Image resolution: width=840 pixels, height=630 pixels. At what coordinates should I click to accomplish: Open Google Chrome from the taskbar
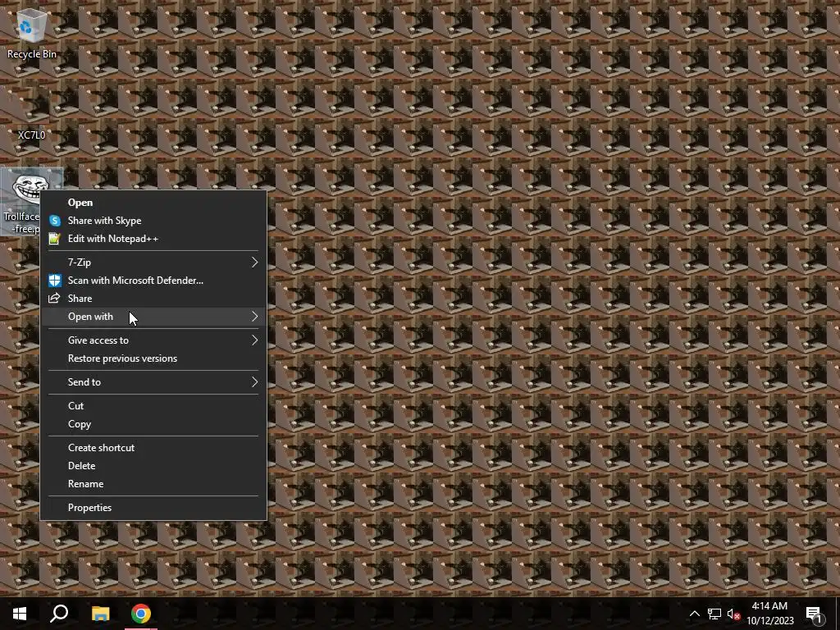141,614
